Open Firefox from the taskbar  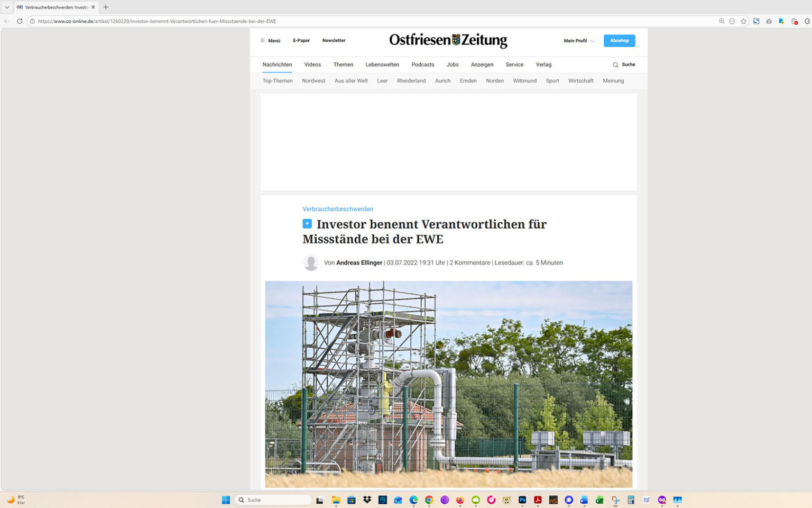point(459,500)
